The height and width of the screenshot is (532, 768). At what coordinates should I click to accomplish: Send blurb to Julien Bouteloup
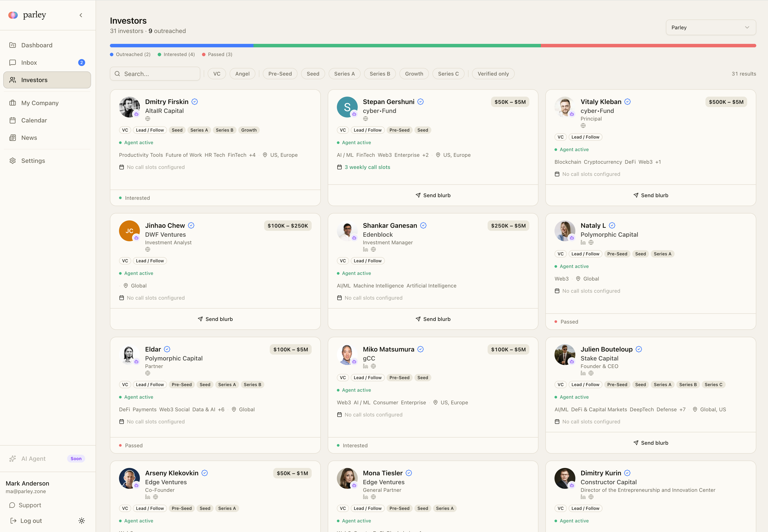pyautogui.click(x=651, y=443)
